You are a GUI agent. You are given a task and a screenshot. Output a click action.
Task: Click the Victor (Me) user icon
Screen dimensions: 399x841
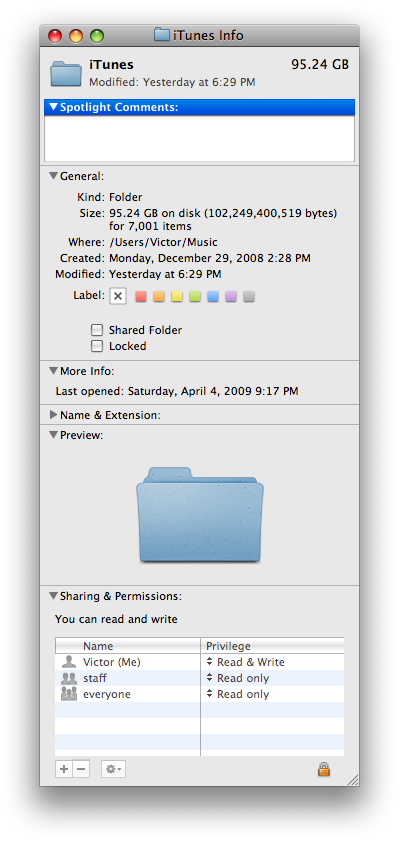coord(69,662)
